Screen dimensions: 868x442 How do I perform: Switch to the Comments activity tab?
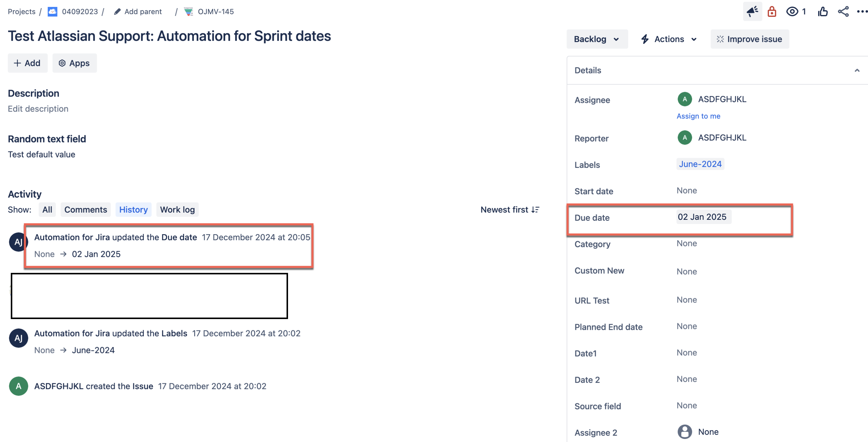pos(86,210)
